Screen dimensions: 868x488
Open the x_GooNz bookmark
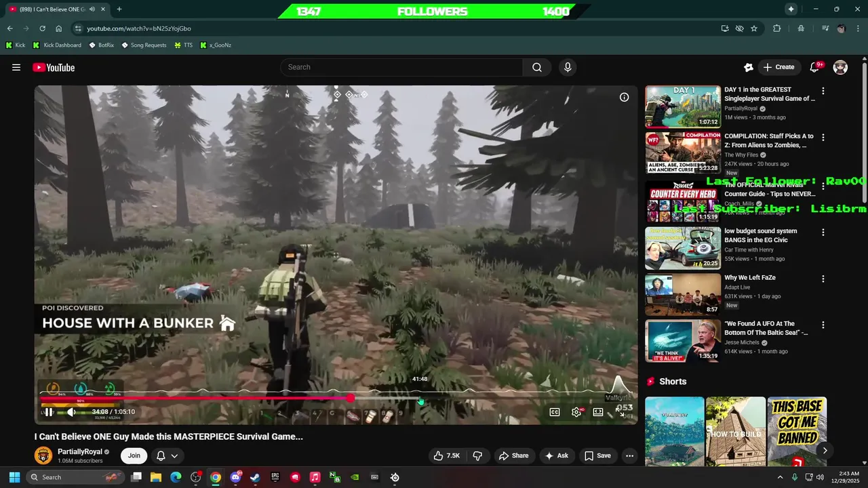coord(216,45)
